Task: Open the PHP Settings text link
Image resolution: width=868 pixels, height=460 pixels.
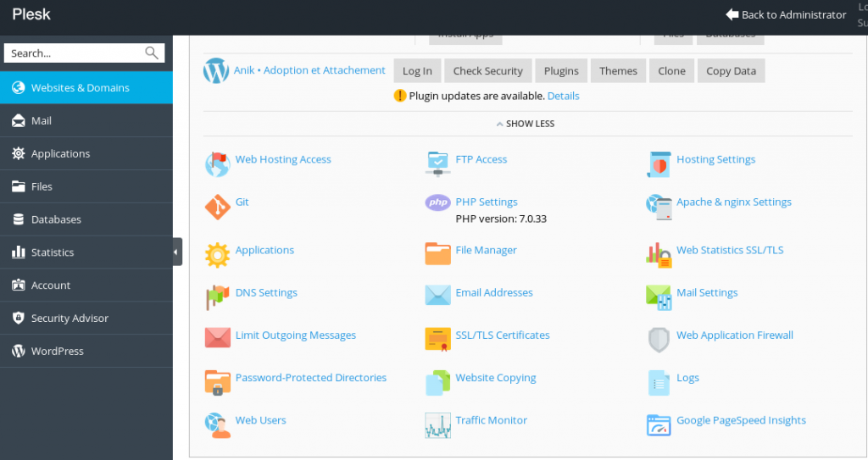Action: point(487,202)
